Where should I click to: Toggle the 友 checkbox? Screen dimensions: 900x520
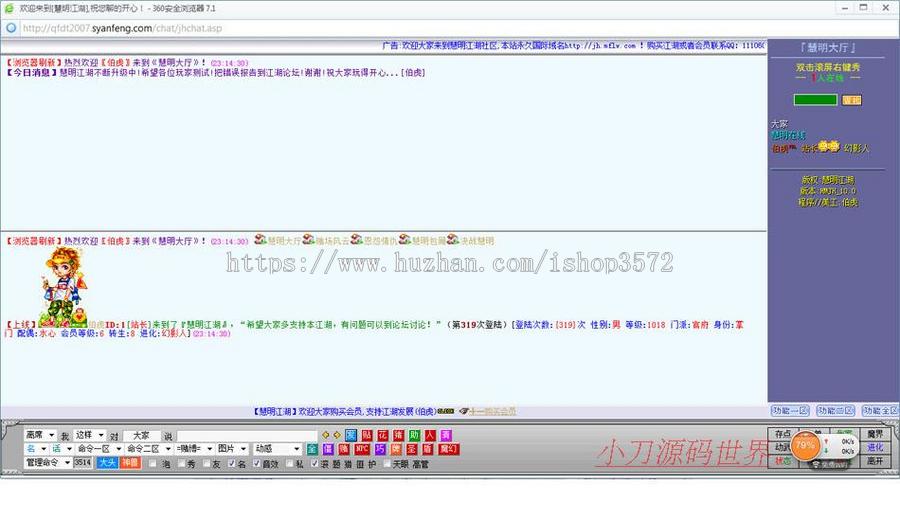(x=207, y=463)
